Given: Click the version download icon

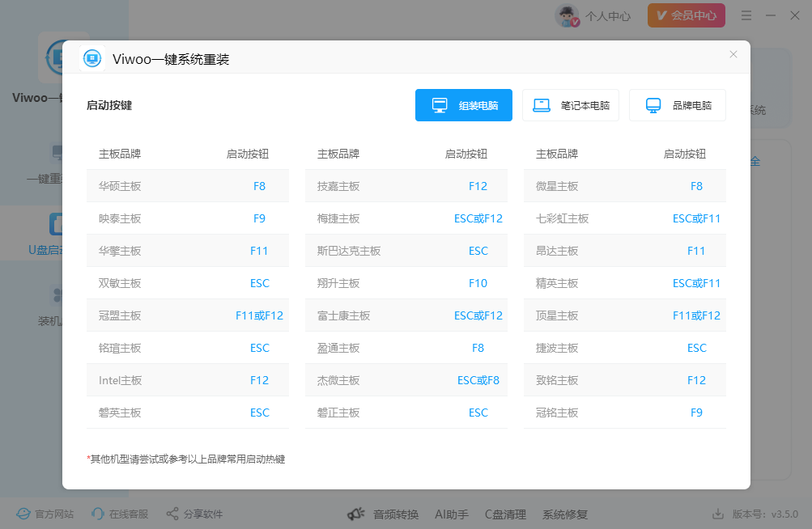Looking at the screenshot, I should tap(718, 514).
